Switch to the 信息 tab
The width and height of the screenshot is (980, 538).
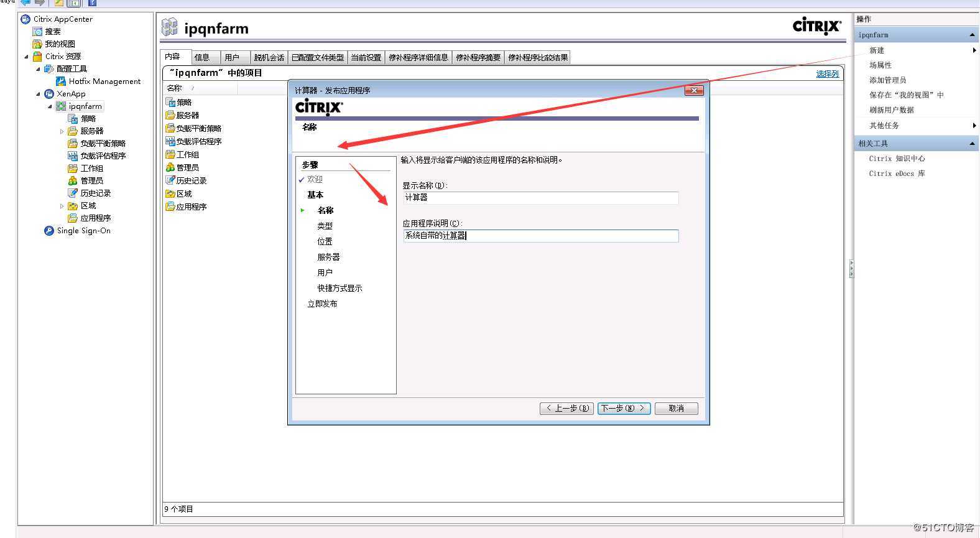205,57
